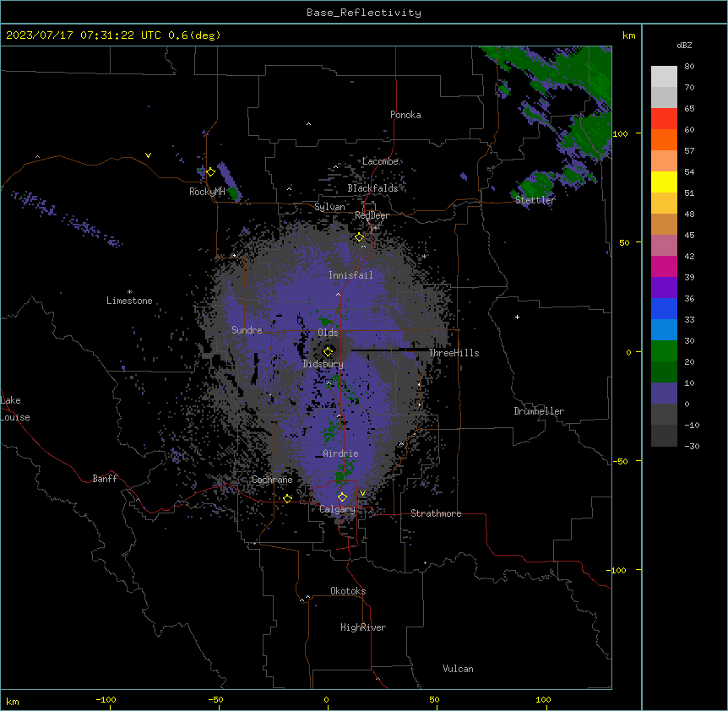Click the Vulcan label

[458, 669]
